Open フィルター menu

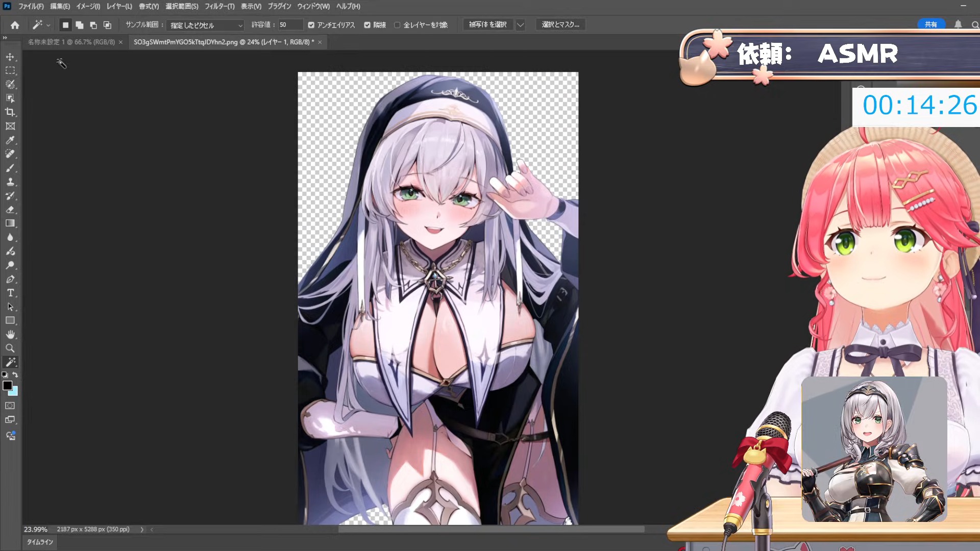220,6
